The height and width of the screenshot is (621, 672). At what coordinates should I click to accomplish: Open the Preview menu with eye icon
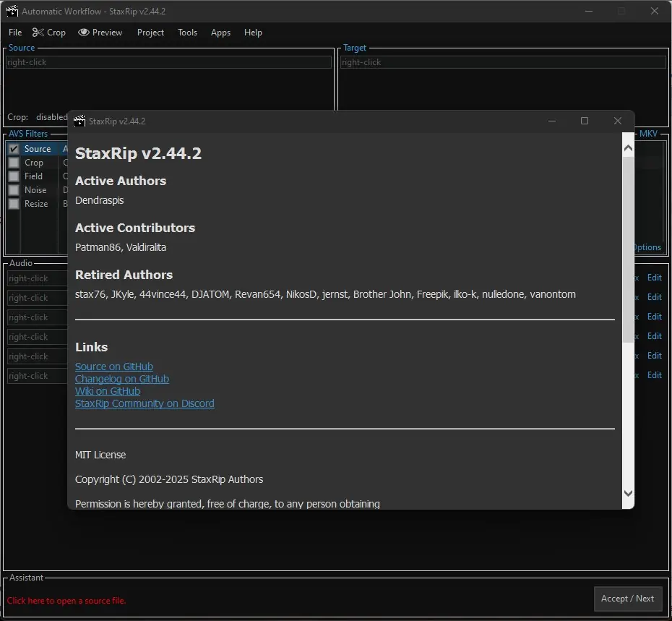coord(100,33)
